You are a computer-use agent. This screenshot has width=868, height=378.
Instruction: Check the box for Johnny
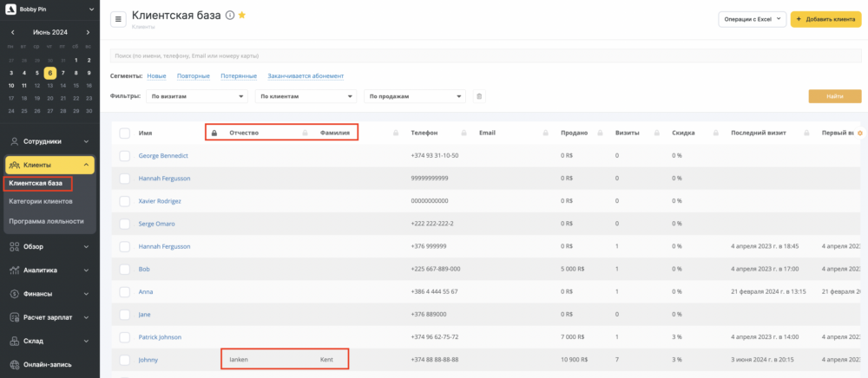(124, 360)
